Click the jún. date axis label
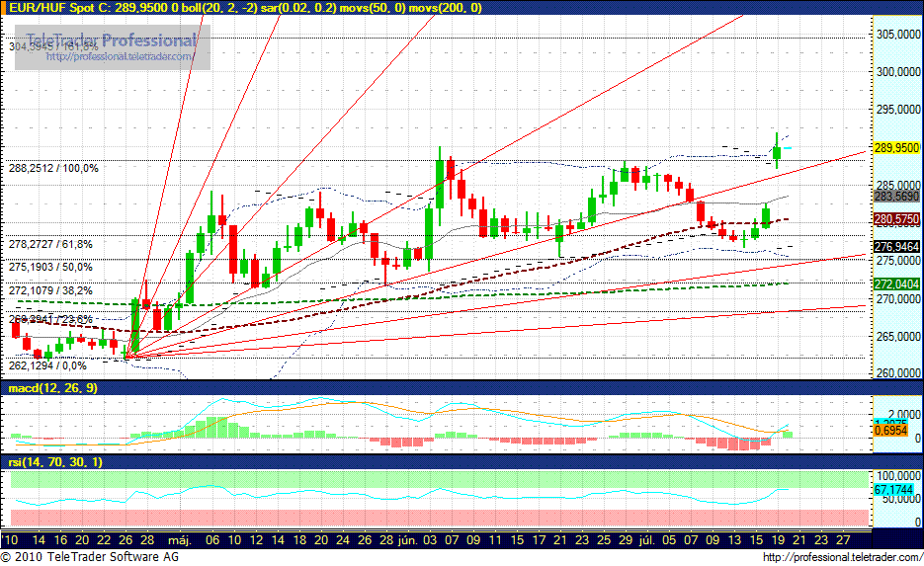 [408, 539]
